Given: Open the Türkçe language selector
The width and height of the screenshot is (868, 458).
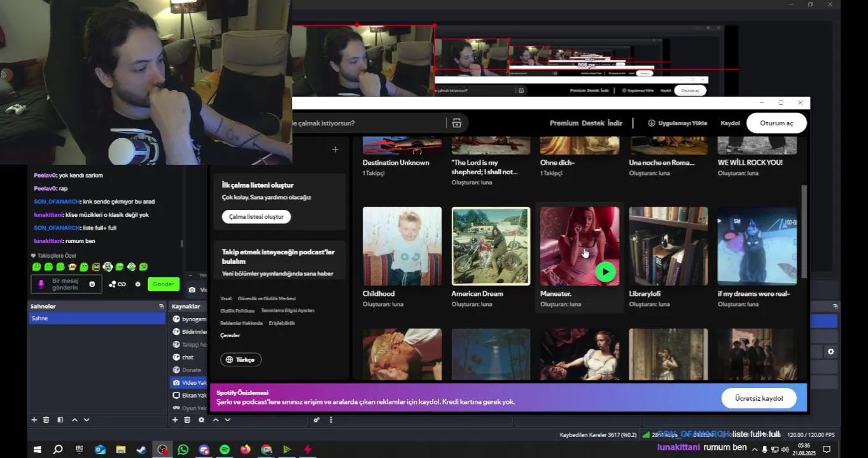Looking at the screenshot, I should 241,360.
